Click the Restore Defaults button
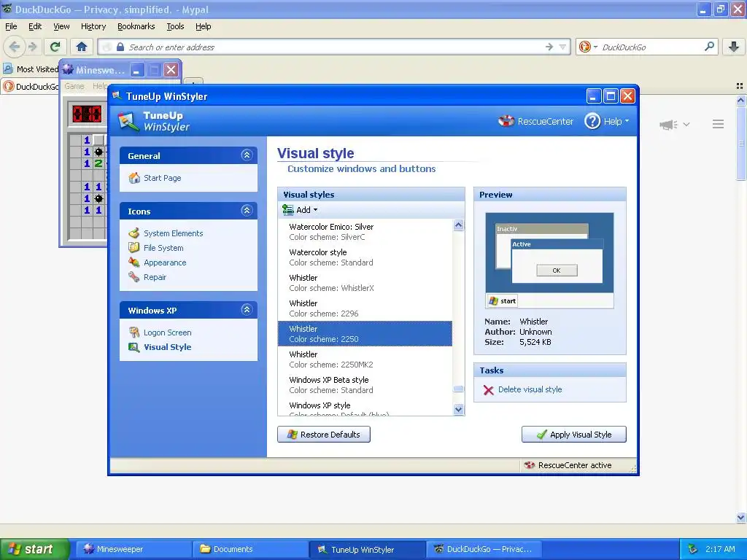The height and width of the screenshot is (560, 747). point(323,435)
